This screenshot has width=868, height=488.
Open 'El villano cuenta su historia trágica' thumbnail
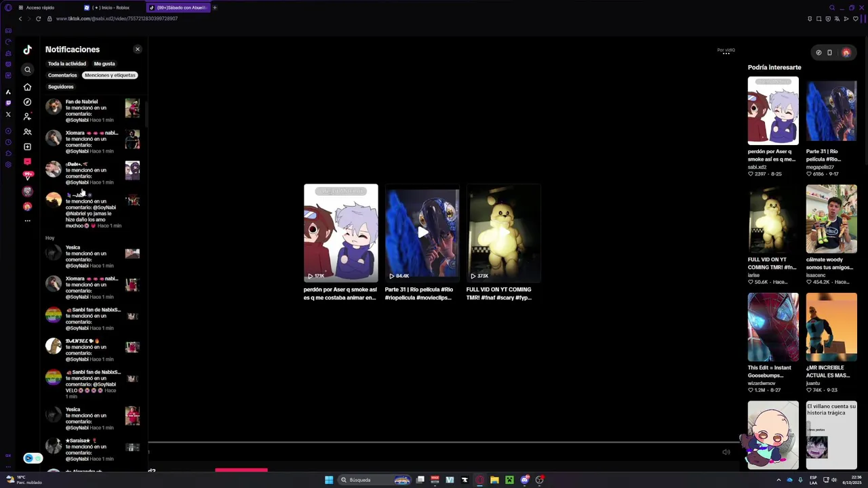click(831, 435)
